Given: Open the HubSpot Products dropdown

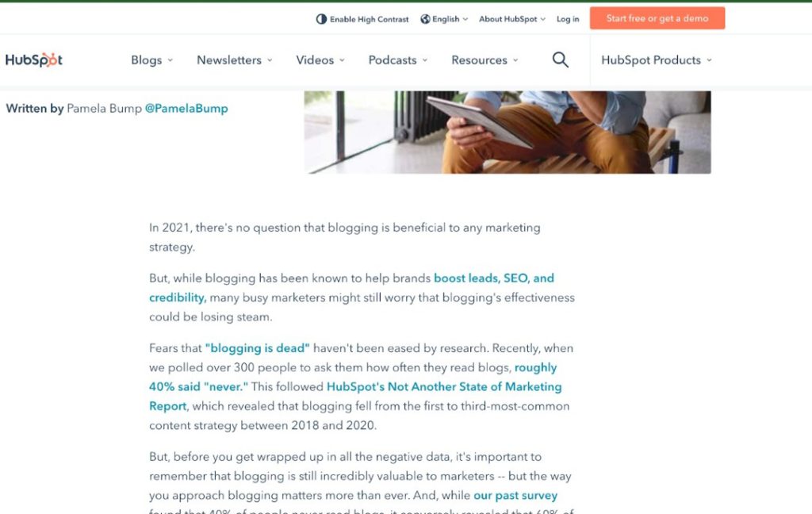Looking at the screenshot, I should 657,60.
